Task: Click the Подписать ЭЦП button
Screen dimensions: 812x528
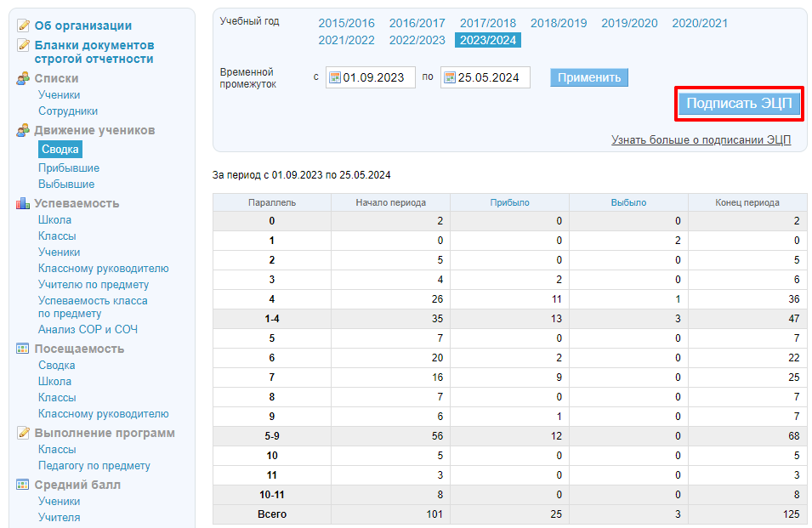Action: tap(738, 104)
